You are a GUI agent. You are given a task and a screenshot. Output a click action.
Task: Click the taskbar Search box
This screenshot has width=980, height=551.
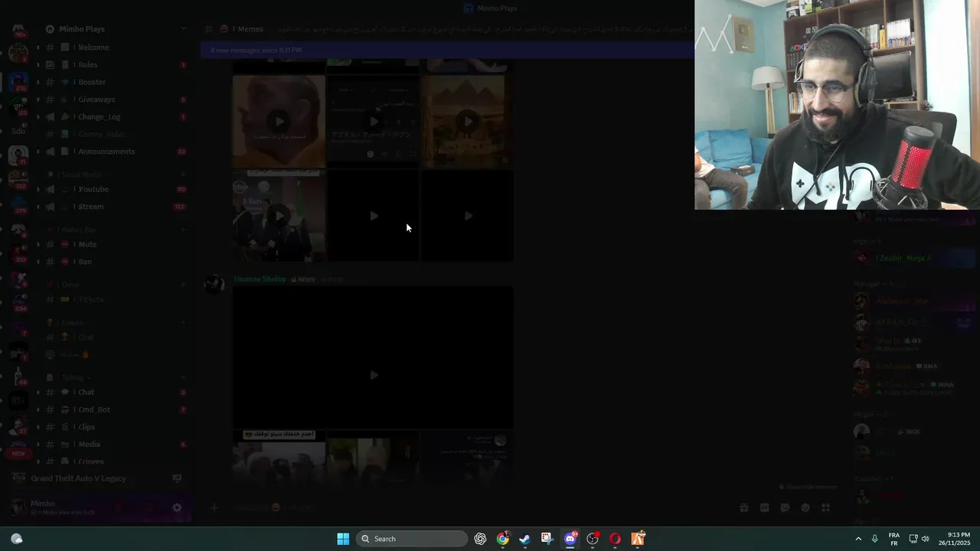point(412,539)
